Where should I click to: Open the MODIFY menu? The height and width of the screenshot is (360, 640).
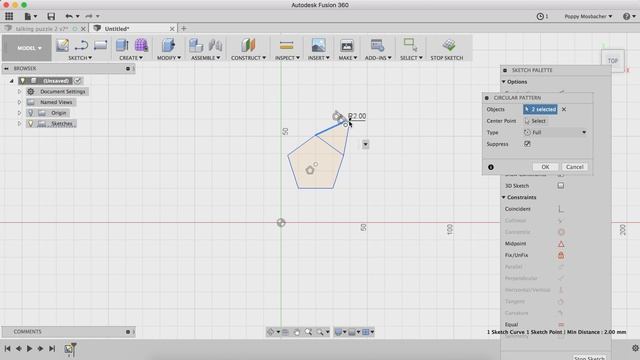pos(169,58)
